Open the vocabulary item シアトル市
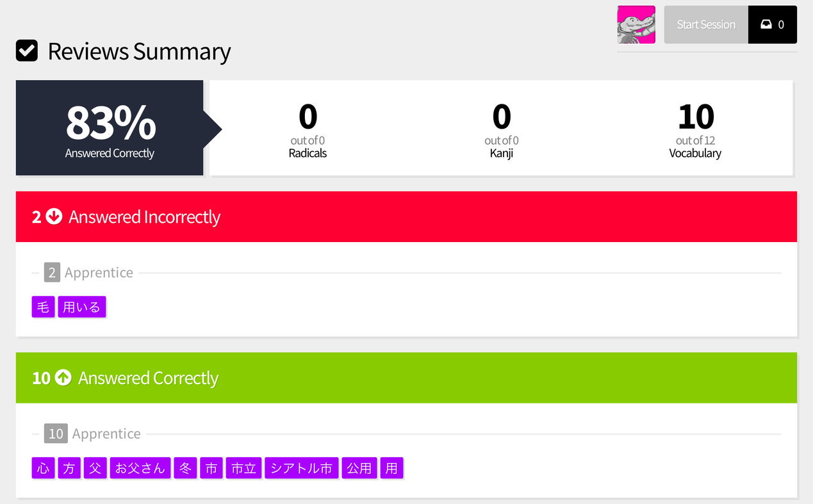The image size is (813, 504). pyautogui.click(x=301, y=468)
